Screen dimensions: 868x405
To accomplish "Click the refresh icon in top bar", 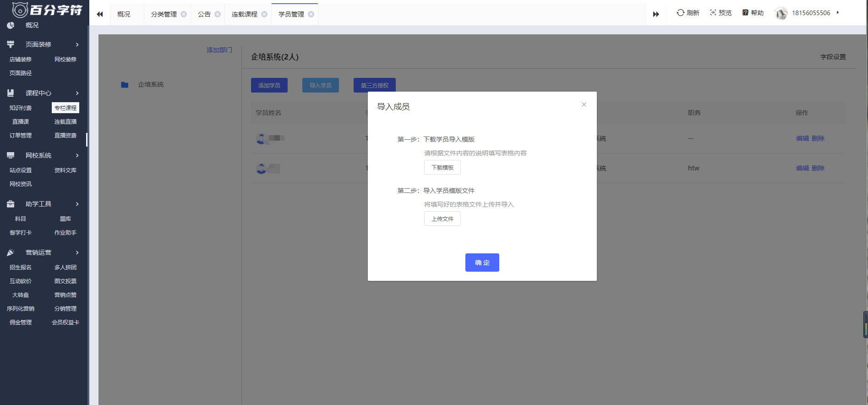I will (680, 13).
